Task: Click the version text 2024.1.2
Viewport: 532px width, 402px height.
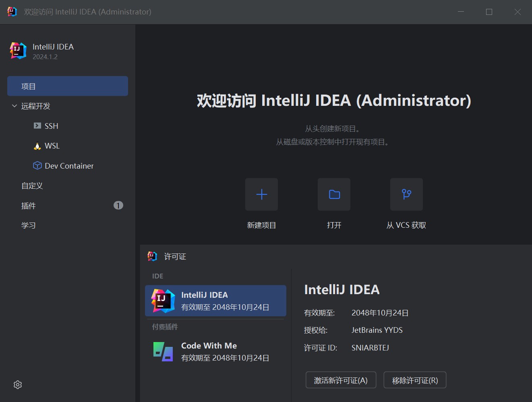Action: click(x=45, y=57)
